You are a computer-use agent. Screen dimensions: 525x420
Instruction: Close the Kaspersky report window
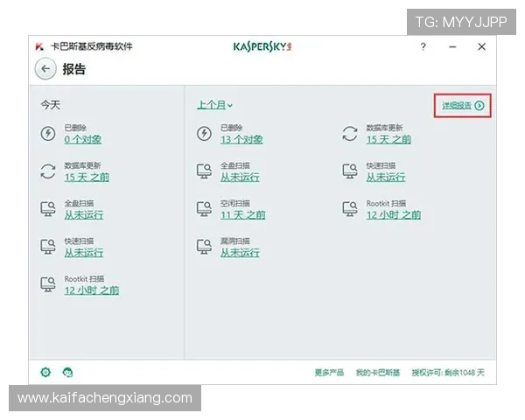tap(481, 46)
